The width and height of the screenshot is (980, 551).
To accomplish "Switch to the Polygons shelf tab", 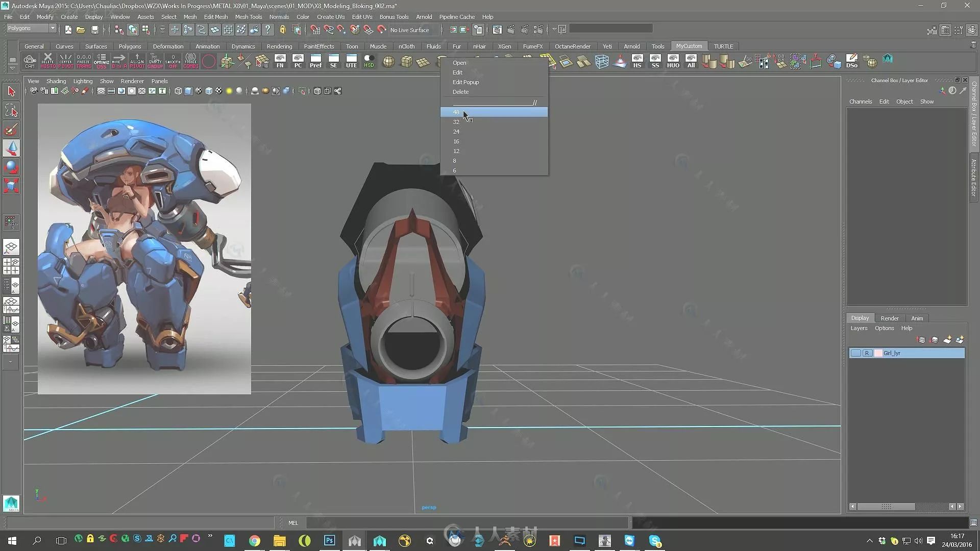I will 130,46.
